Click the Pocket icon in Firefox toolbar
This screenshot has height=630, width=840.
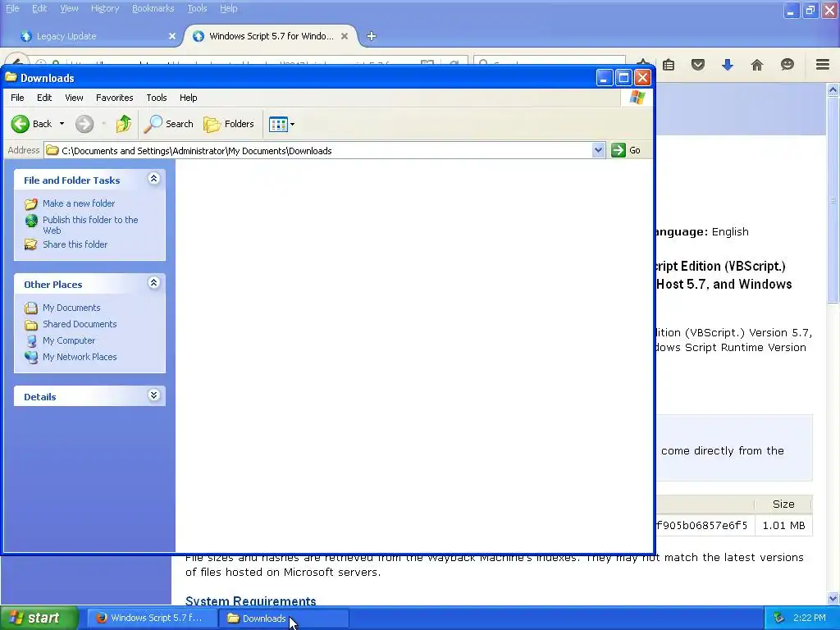click(698, 65)
